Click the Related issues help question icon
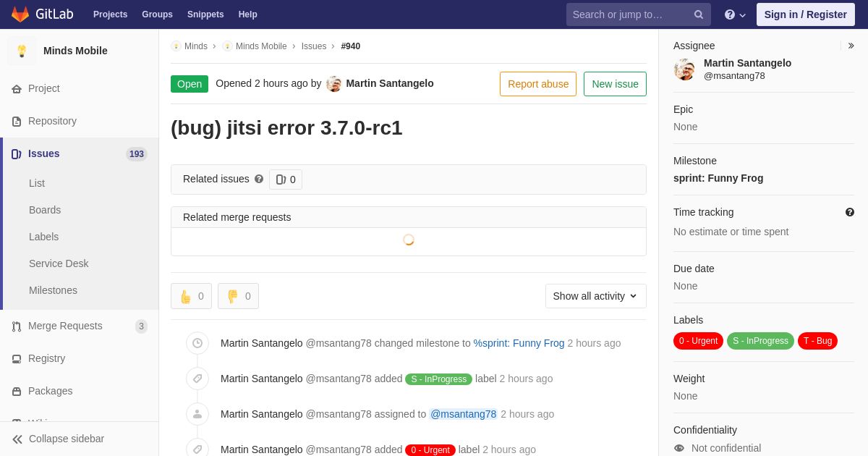 259,179
